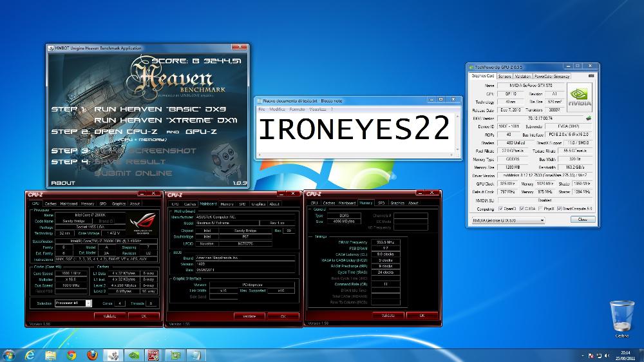The height and width of the screenshot is (362, 644).
Task: Click Validate in the CPU-Z CPU window
Action: pos(109,316)
